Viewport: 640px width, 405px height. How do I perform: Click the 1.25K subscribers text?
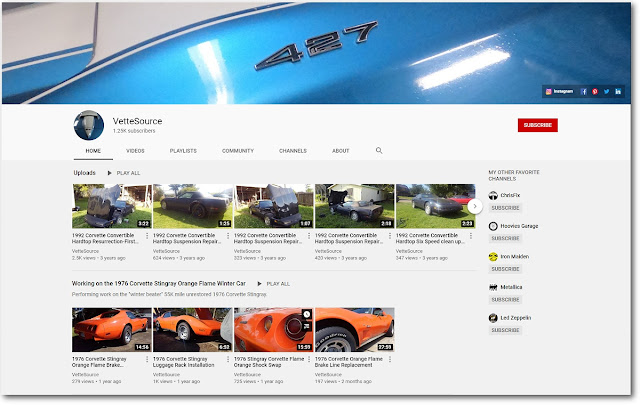(x=134, y=131)
